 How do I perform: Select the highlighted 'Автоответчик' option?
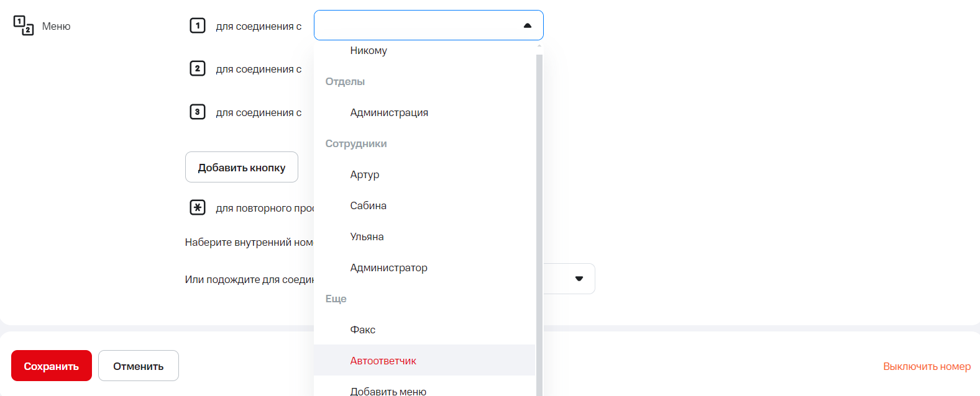pyautogui.click(x=383, y=361)
